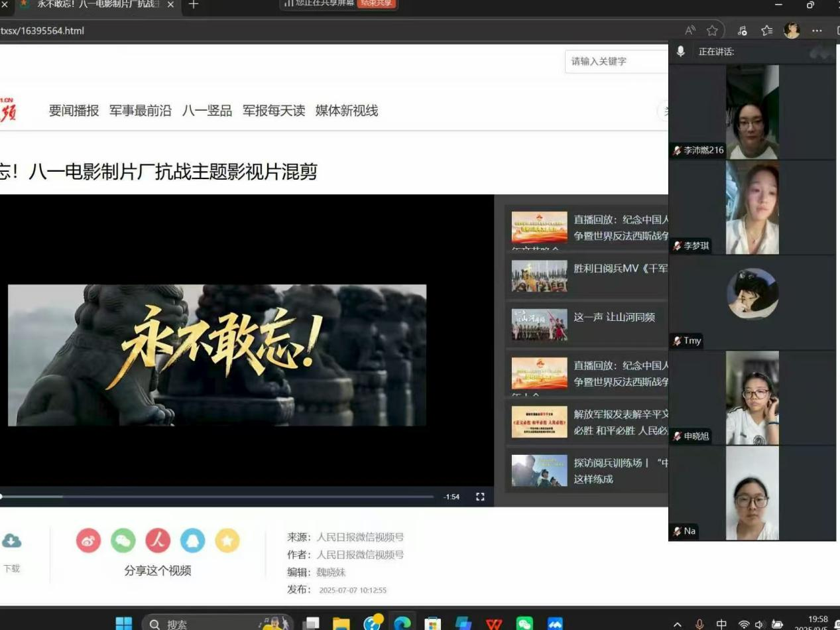Click the yellow star favorite share icon
This screenshot has height=630, width=840.
(x=227, y=541)
